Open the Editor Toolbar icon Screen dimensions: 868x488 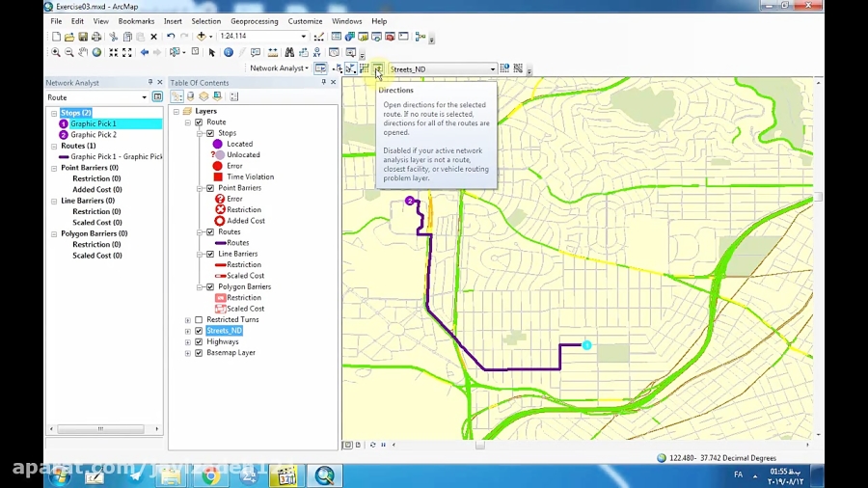pyautogui.click(x=319, y=37)
